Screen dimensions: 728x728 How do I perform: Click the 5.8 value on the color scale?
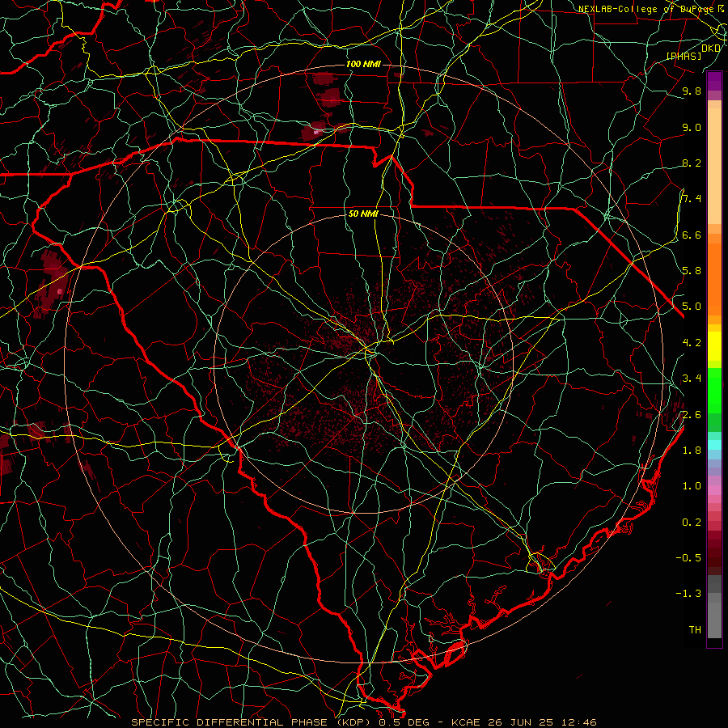click(x=692, y=271)
